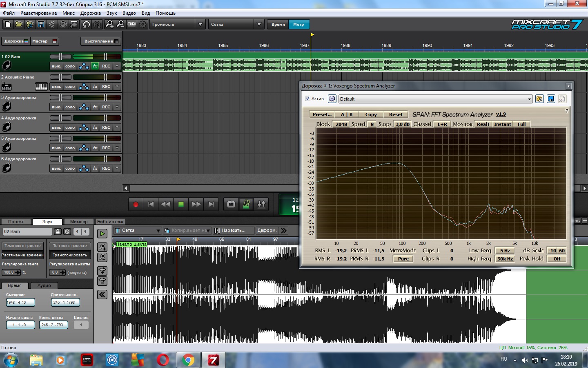Viewport: 588px width, 368px height.
Task: Arm track 4 Аудиодорожка for recording
Action: click(106, 127)
